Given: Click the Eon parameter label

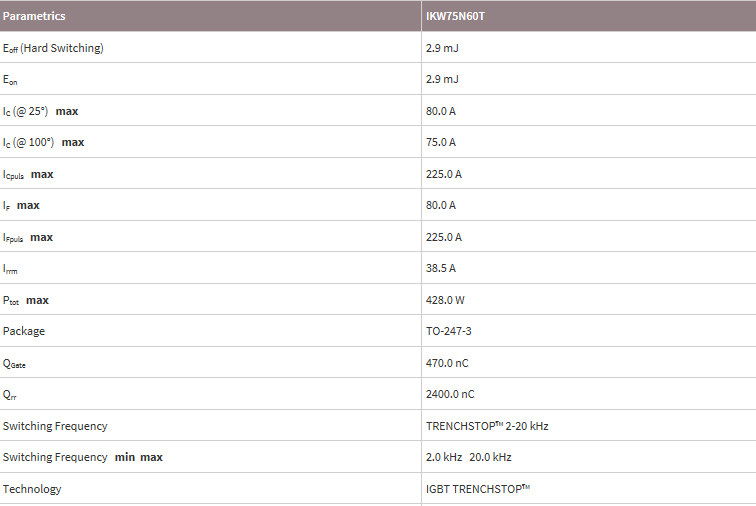Looking at the screenshot, I should (11, 79).
